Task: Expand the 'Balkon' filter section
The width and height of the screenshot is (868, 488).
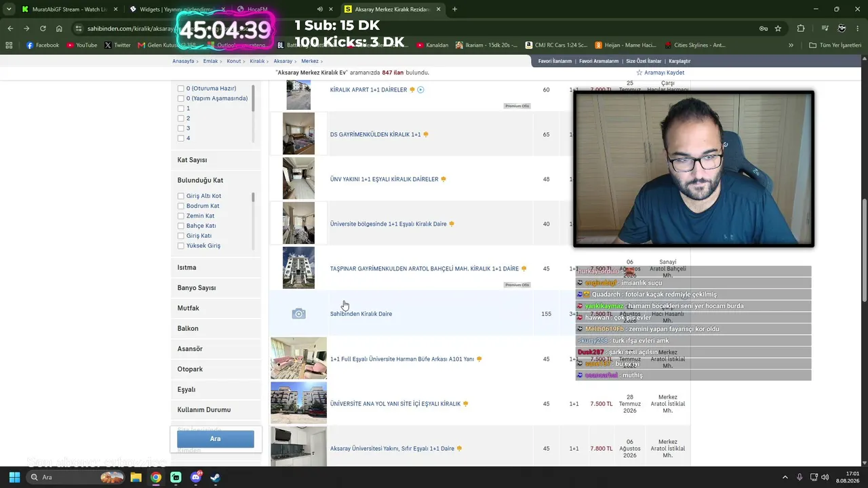Action: pyautogui.click(x=216, y=329)
